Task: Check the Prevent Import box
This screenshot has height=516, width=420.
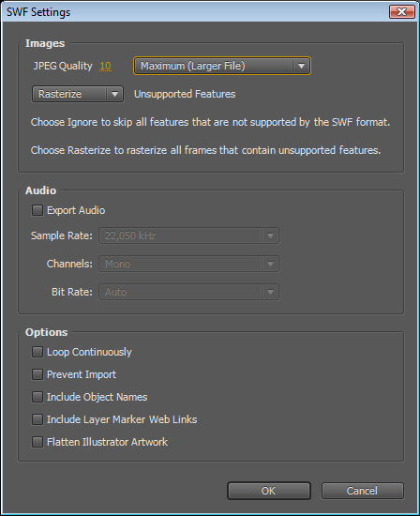Action: pos(37,374)
